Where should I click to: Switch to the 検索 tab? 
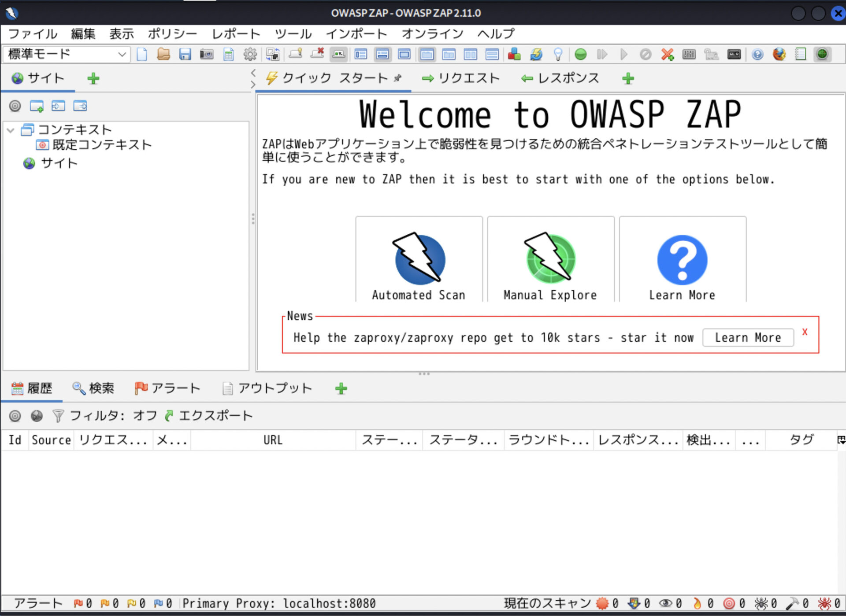(93, 388)
